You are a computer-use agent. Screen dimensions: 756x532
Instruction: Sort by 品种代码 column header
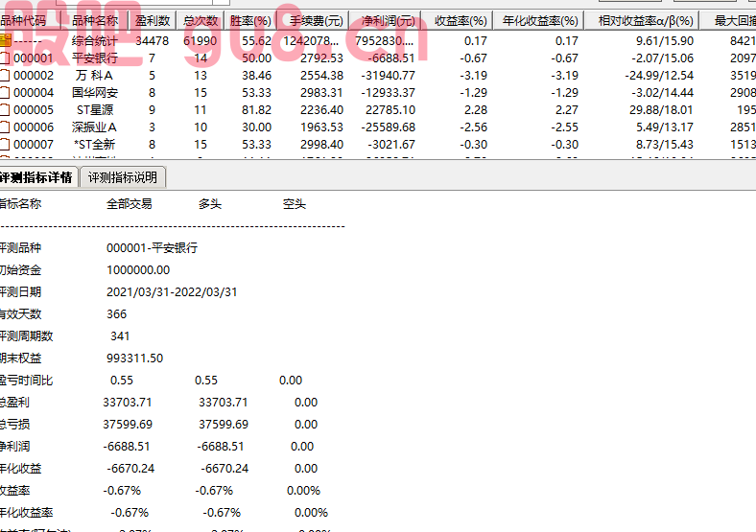coord(31,21)
